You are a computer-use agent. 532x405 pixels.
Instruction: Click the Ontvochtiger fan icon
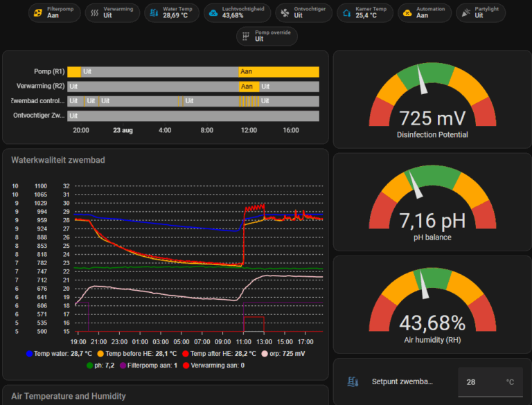[284, 12]
